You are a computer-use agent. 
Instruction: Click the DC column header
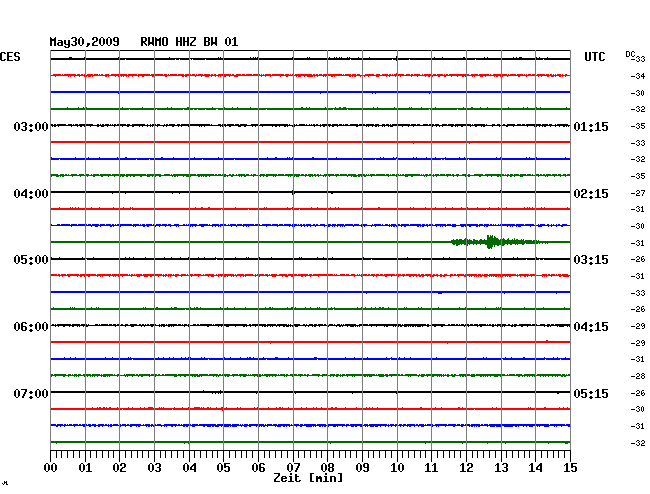coord(630,54)
